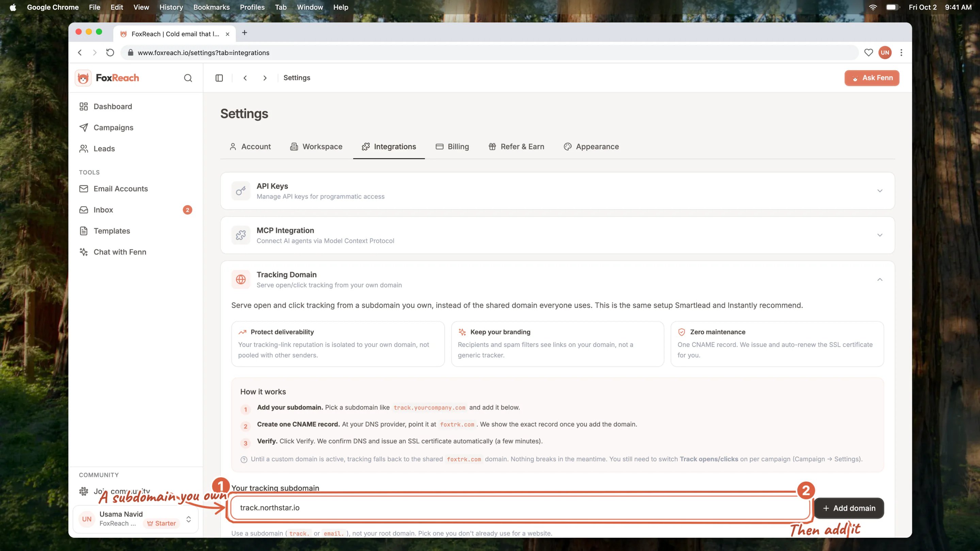
Task: Open Chat with Fenn in the sidebar
Action: point(136,252)
